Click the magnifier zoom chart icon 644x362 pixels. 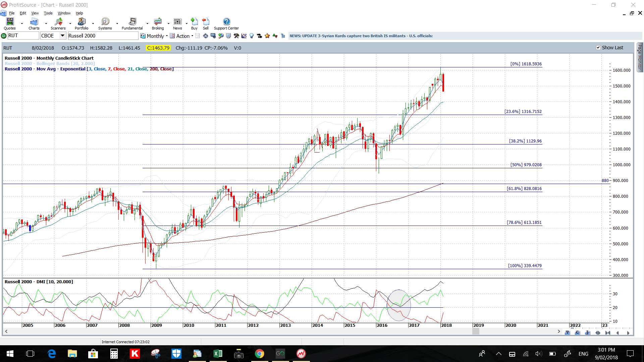pyautogui.click(x=221, y=36)
